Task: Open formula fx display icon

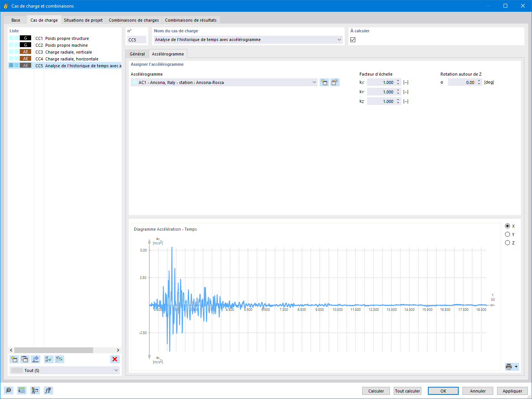Action: pos(48,390)
